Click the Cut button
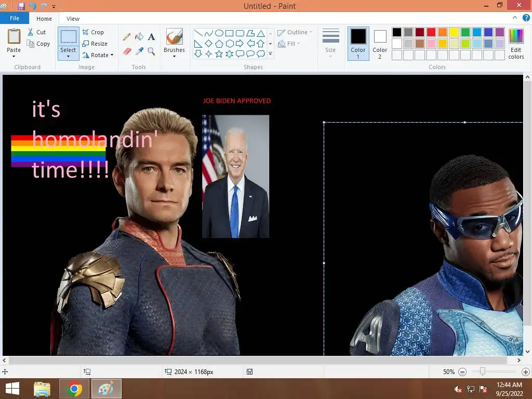The image size is (532, 399). point(37,32)
